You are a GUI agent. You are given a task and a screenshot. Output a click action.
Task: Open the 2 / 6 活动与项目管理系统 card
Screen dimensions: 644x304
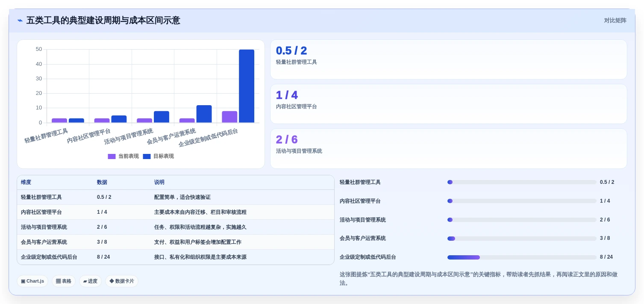(448, 148)
